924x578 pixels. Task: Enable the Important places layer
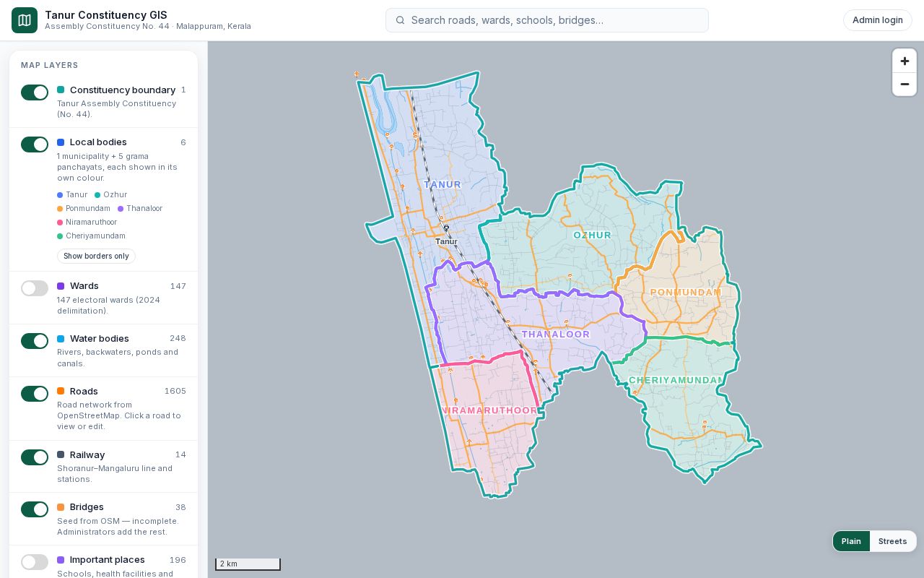click(35, 562)
